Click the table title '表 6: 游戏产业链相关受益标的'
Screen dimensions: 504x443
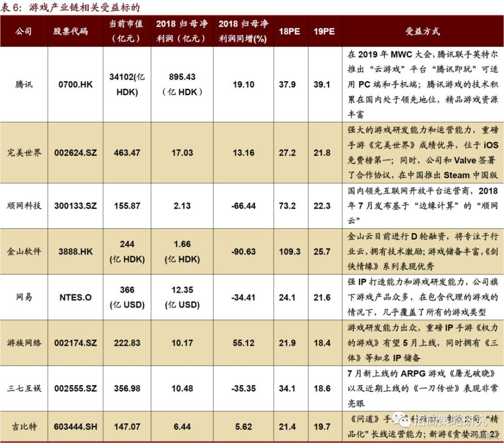click(71, 7)
